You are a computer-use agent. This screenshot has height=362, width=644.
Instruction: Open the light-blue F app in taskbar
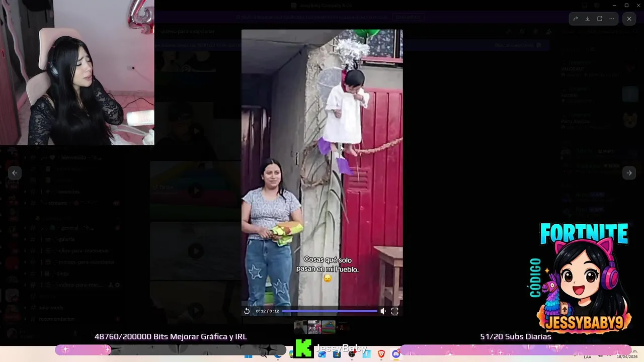pyautogui.click(x=366, y=354)
